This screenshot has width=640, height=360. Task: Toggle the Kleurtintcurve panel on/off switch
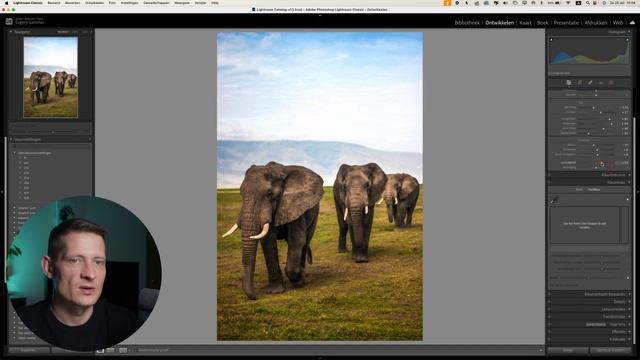(x=550, y=175)
